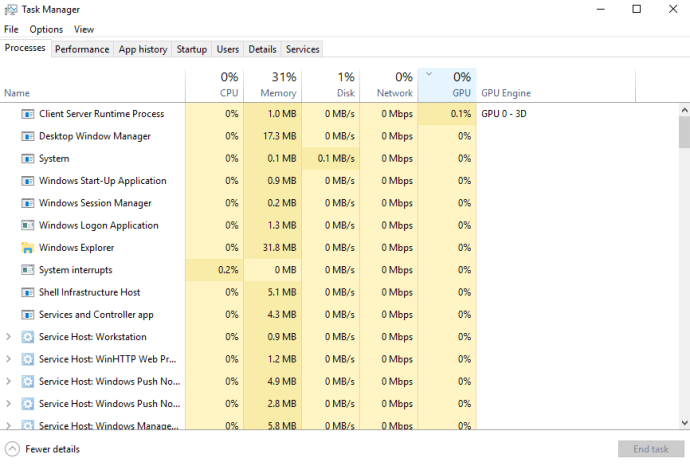Click the Client Server Runtime Process icon
The image size is (690, 466).
click(27, 114)
